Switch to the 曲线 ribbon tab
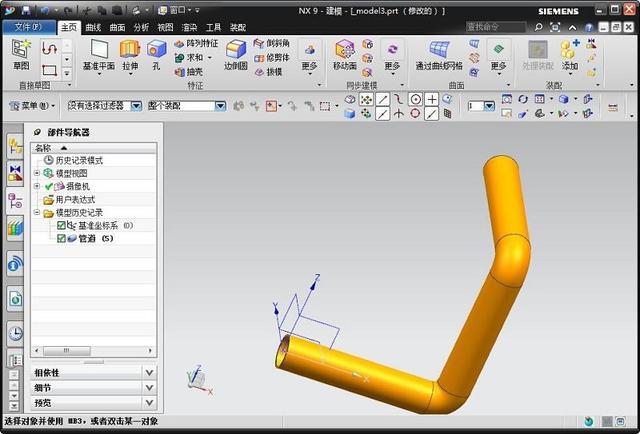The image size is (640, 434). point(94,27)
